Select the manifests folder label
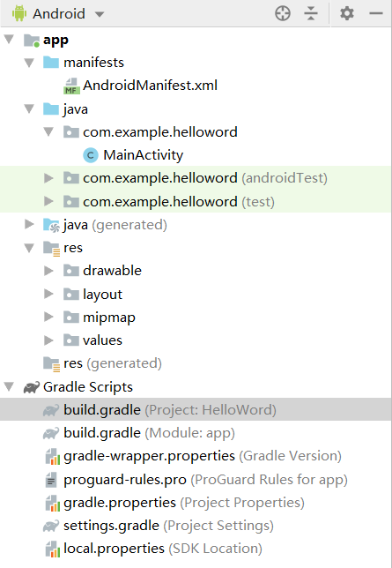392x568 pixels. click(93, 63)
